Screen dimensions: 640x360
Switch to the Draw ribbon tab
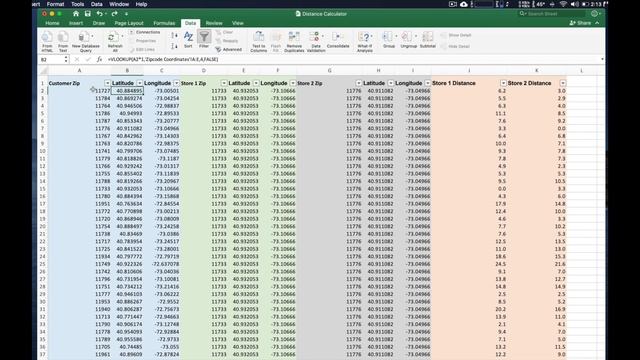[99, 23]
